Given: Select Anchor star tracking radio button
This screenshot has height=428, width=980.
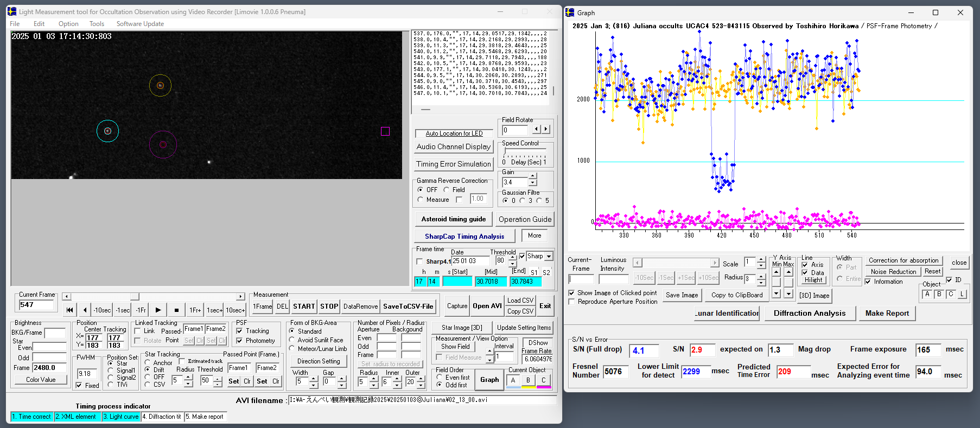Looking at the screenshot, I should coord(148,363).
